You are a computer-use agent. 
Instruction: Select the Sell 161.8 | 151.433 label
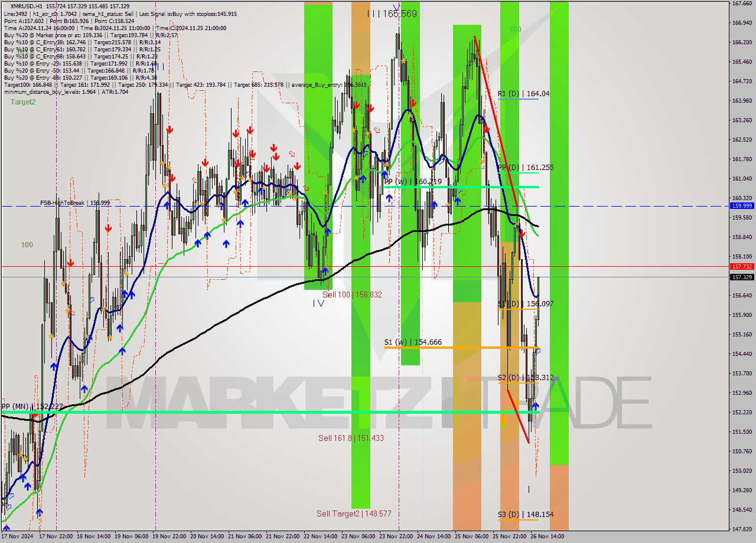[351, 438]
